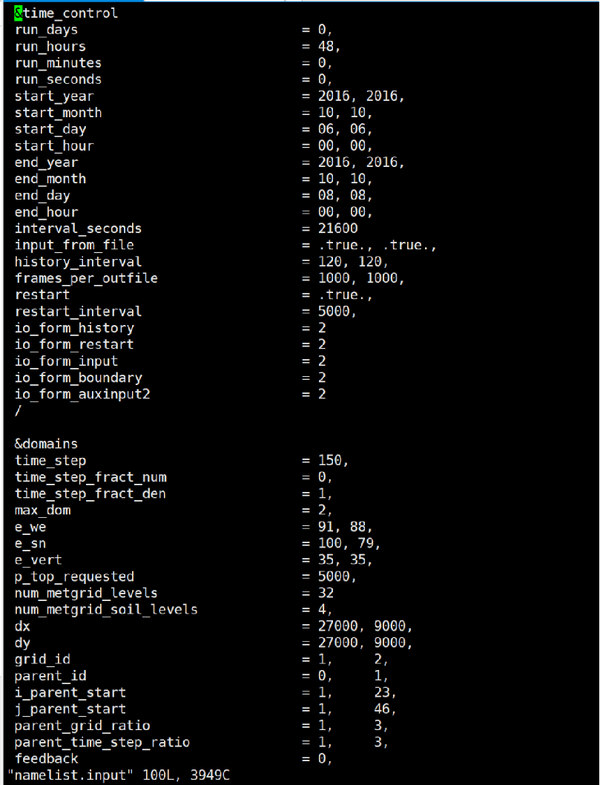The height and width of the screenshot is (785, 600).
Task: Click the frames_per_outfile first value 1000
Action: (334, 278)
